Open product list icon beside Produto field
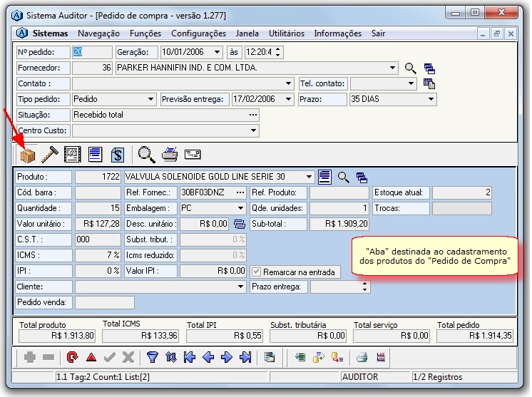Viewport: 532px width, 397px height. coord(324,177)
